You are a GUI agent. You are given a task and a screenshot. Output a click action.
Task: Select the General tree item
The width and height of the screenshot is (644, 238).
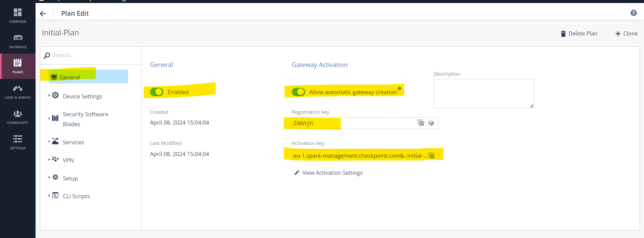tap(70, 77)
